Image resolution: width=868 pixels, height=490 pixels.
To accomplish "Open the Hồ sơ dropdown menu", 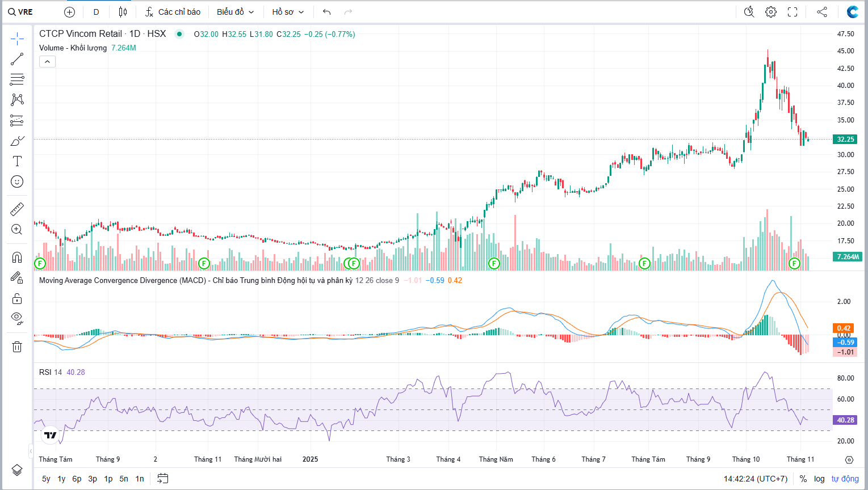I will tap(288, 12).
